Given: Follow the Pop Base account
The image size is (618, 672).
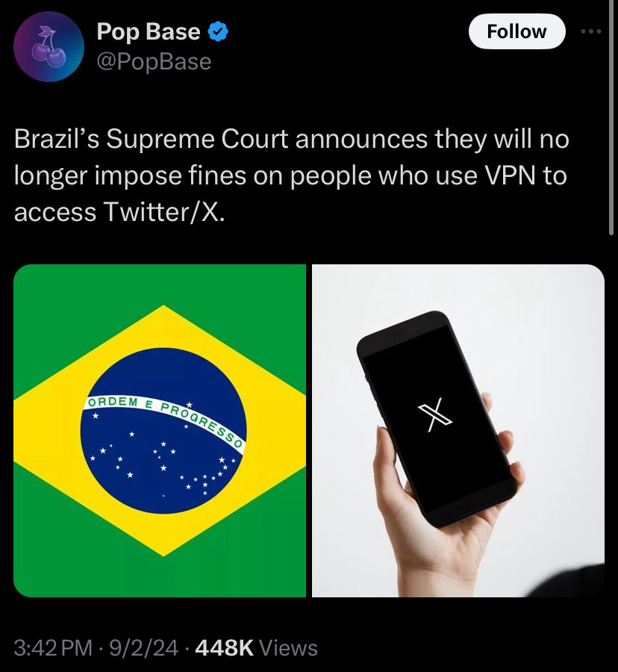Looking at the screenshot, I should tap(517, 31).
